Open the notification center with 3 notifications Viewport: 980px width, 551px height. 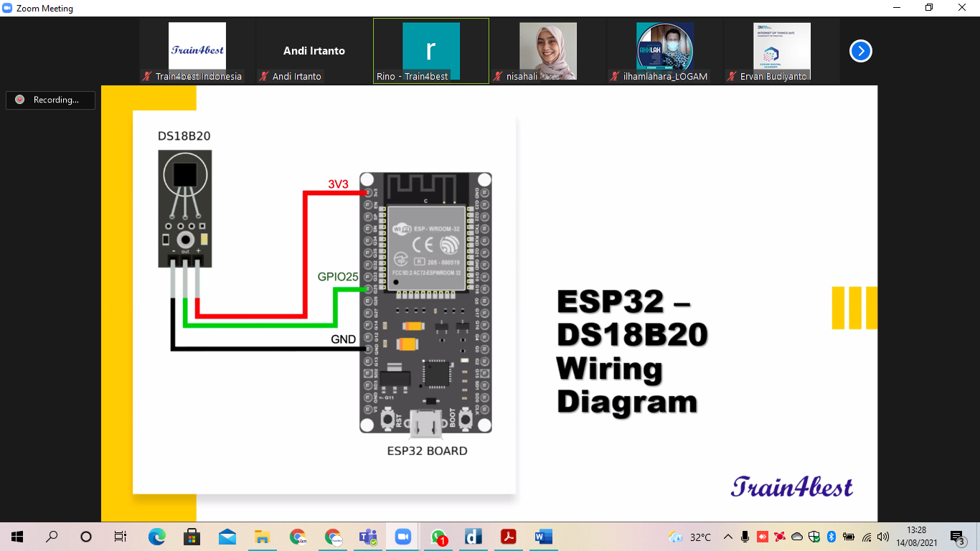pyautogui.click(x=957, y=537)
